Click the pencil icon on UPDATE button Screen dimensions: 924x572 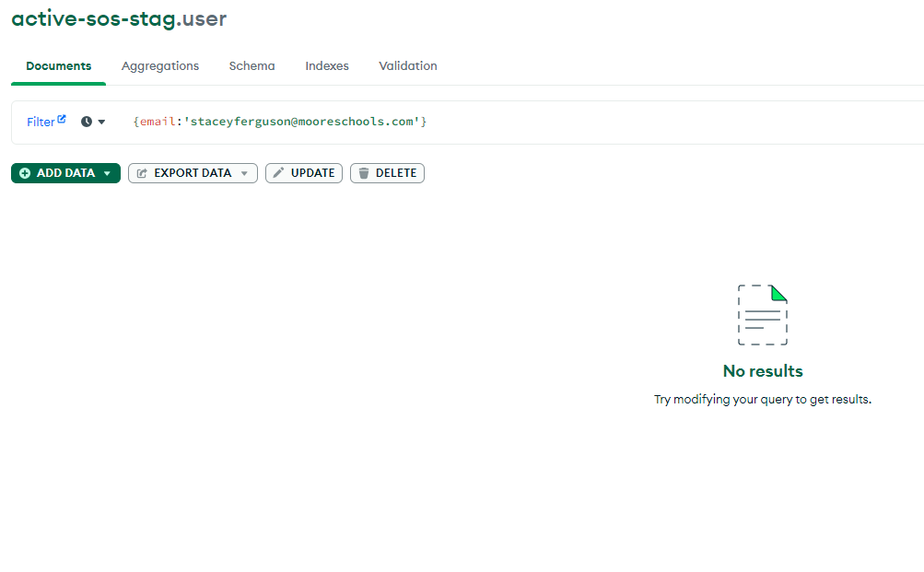tap(278, 173)
